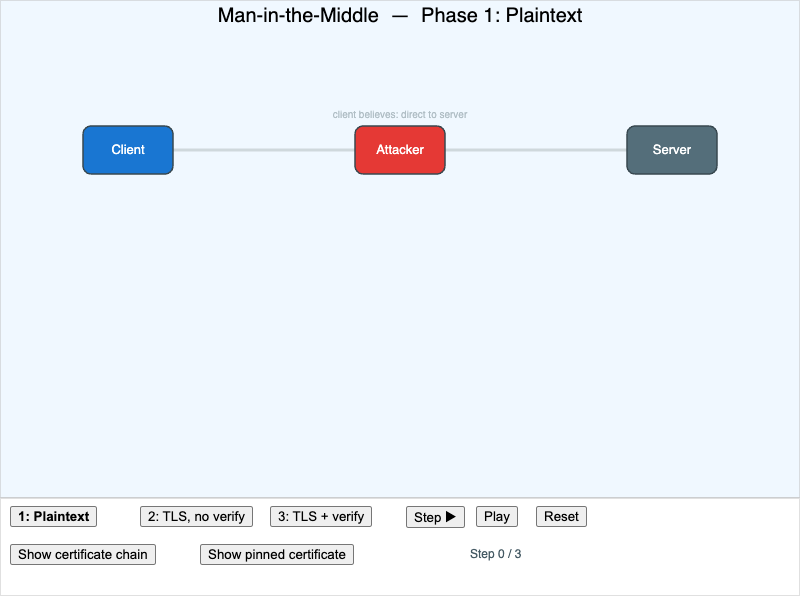800x598 pixels.
Task: Switch to 2: TLS, no verify phase
Action: pyautogui.click(x=196, y=516)
